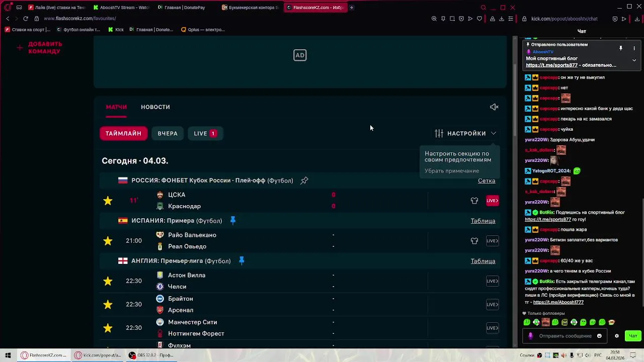
Task: Open the AbooshTV Stream browser tab
Action: tap(121, 8)
